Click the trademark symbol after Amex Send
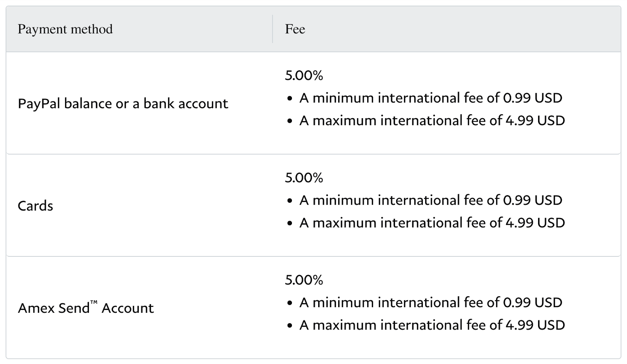This screenshot has height=364, width=627. tap(94, 303)
